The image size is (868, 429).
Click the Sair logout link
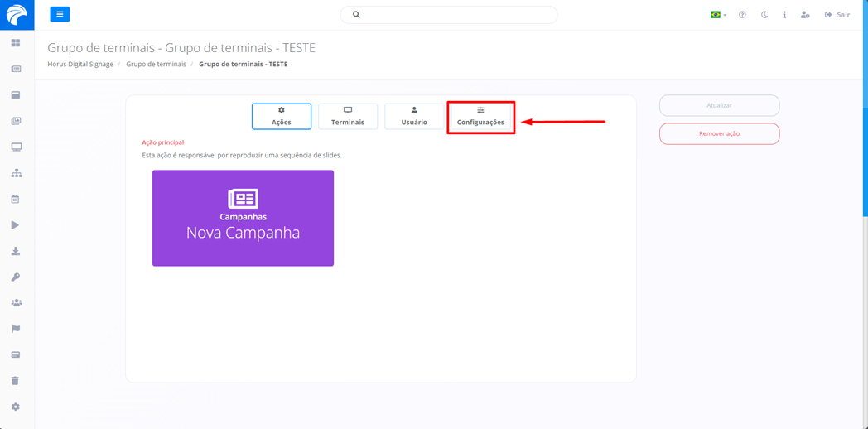[x=837, y=15]
